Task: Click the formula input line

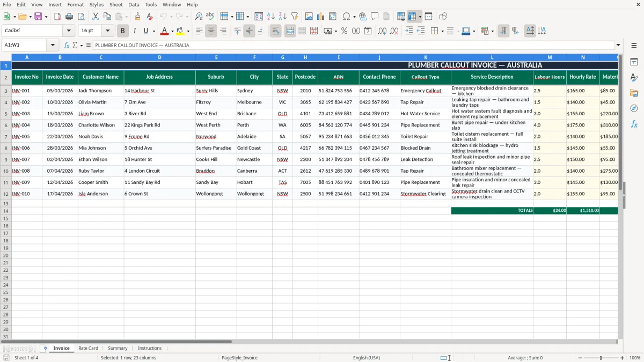Action: pos(354,45)
